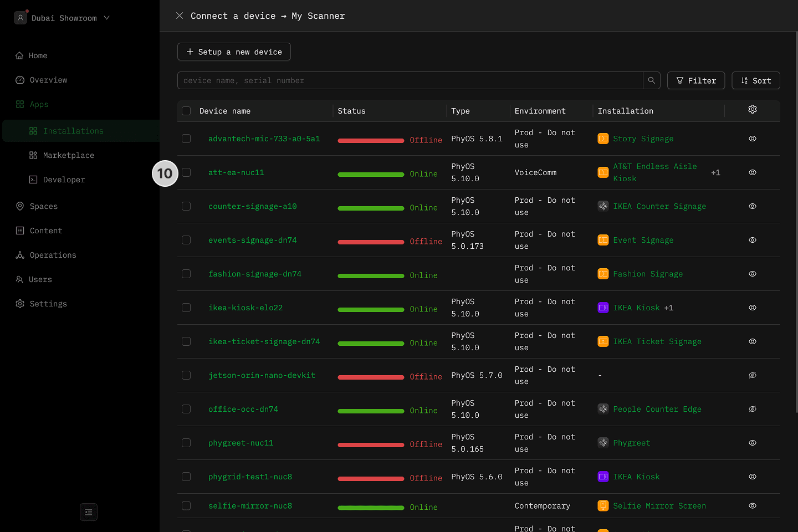Screen dimensions: 798x532
Task: Click the IKEA Kiosk purple icon for ikea-kiosk-elo22
Action: coord(603,308)
